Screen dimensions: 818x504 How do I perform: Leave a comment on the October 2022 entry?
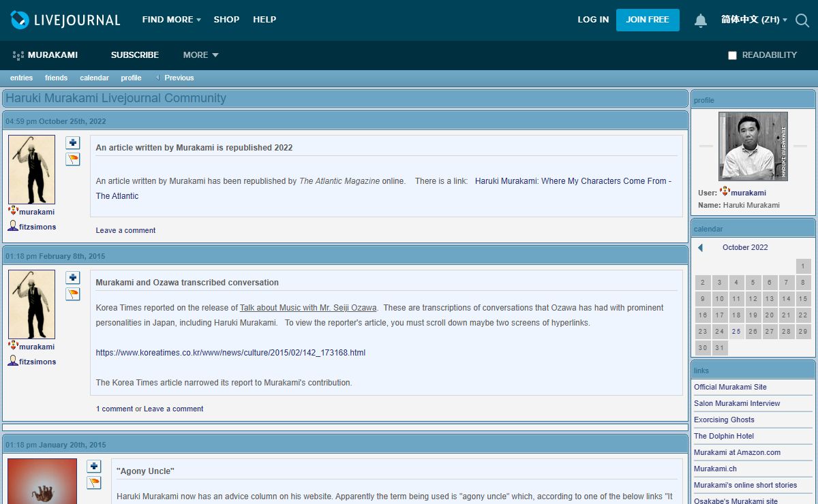(x=125, y=230)
